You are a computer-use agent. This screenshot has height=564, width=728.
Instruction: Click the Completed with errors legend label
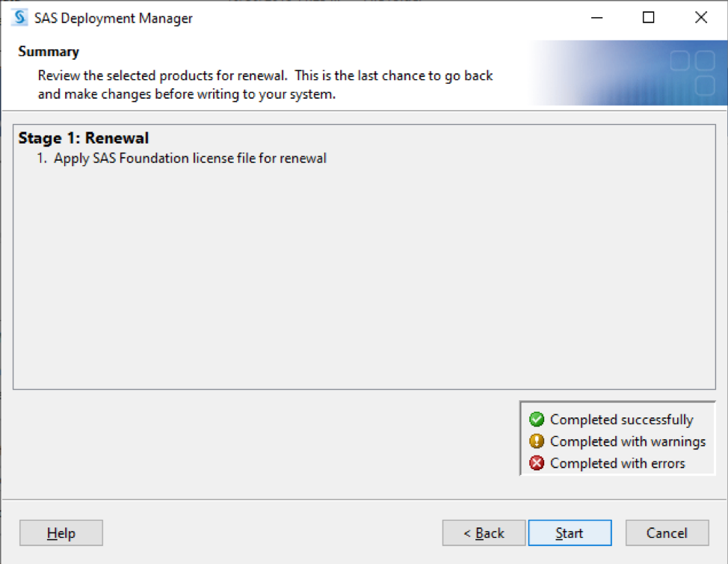617,463
